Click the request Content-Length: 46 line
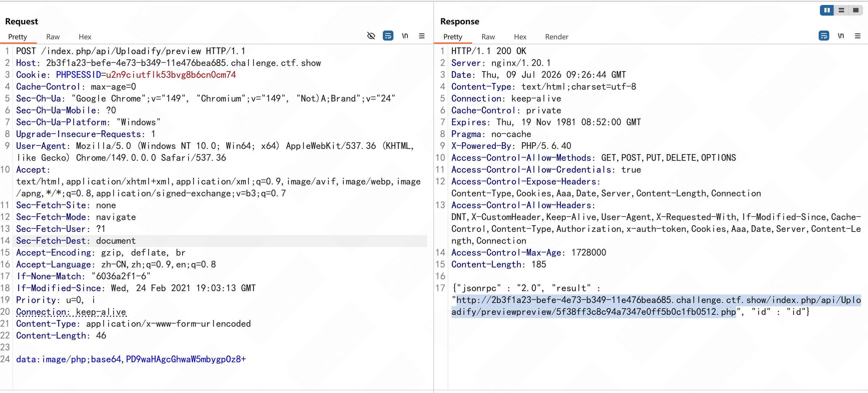The image size is (868, 393). 61,336
